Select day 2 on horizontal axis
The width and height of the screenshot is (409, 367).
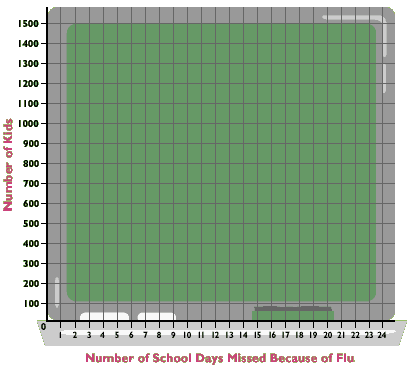coord(75,335)
